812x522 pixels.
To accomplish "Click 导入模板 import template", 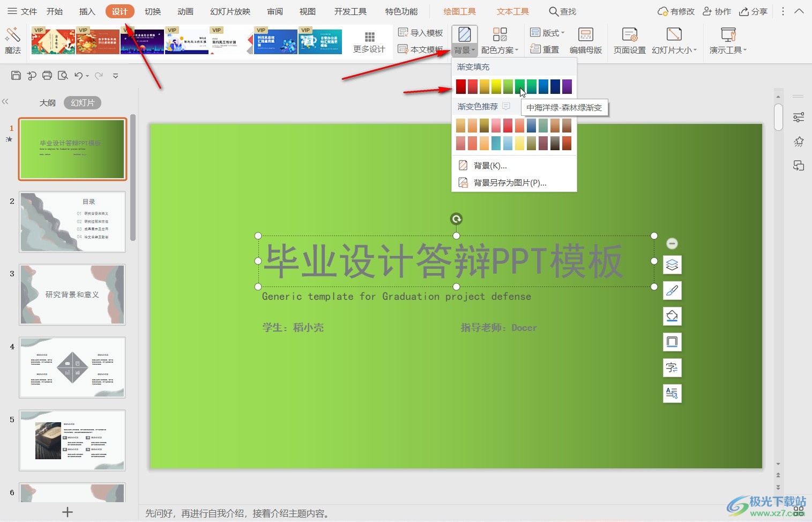I will point(421,33).
